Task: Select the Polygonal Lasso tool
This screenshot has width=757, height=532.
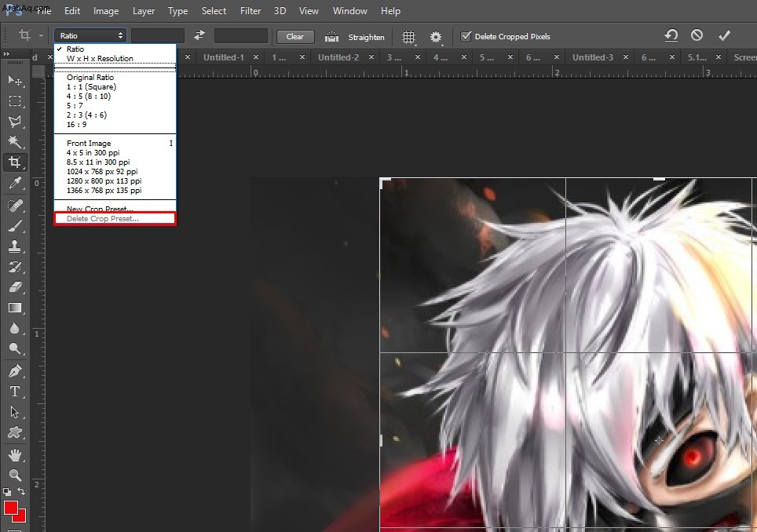Action: 15,121
